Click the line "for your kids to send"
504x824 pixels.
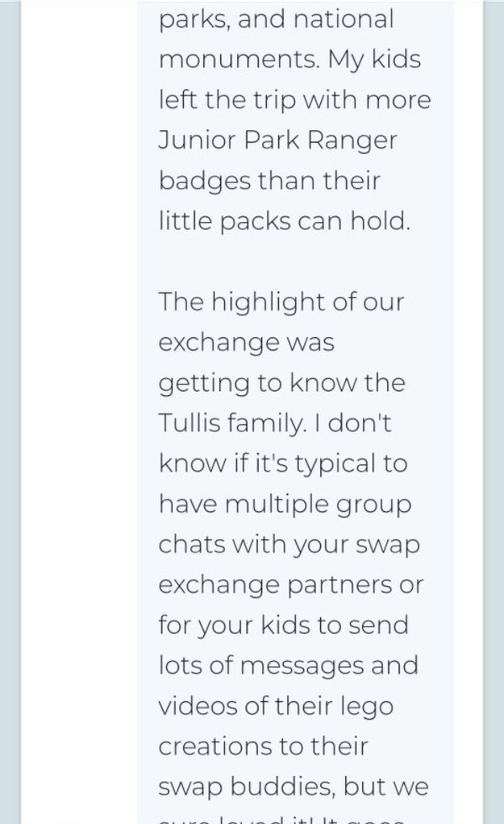284,626
